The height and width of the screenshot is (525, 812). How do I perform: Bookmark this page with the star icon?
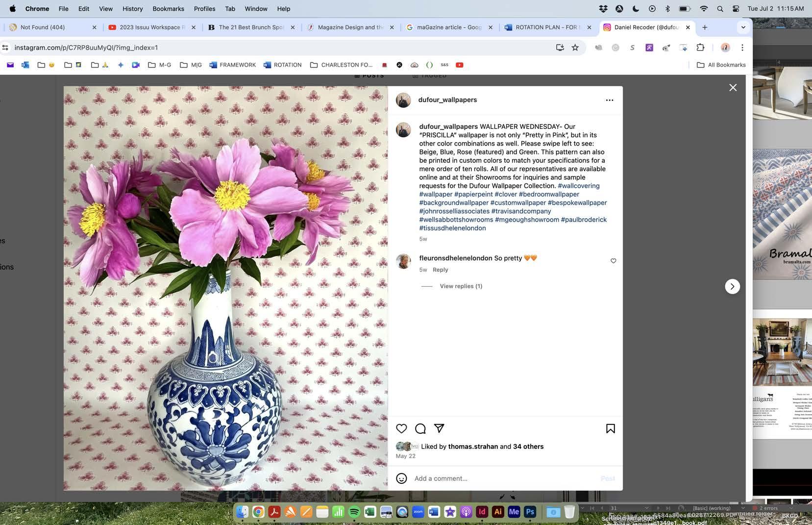(575, 48)
